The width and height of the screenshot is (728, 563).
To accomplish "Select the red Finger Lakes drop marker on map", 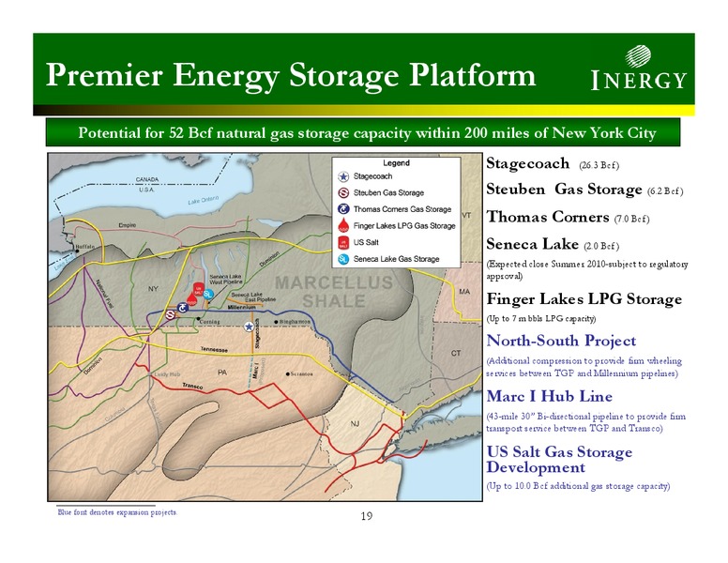I will 191,298.
